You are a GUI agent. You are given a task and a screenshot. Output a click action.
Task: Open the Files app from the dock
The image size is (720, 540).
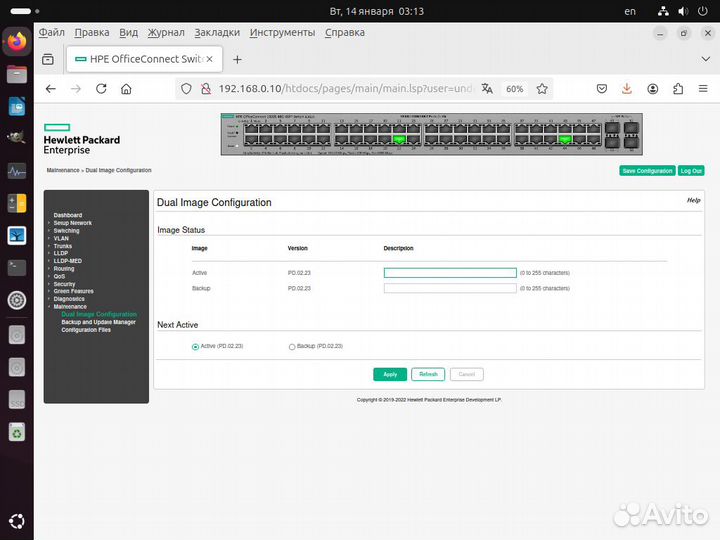(x=17, y=74)
